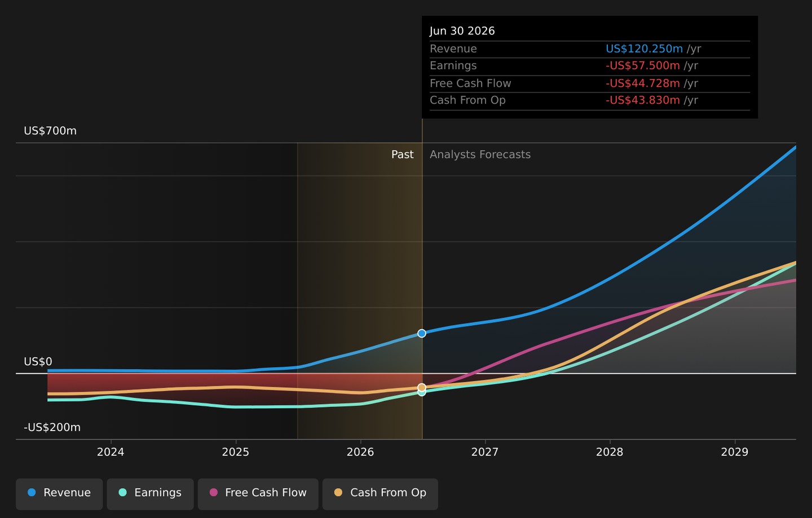Viewport: 812px width, 518px height.
Task: Click the Analysts Forecasts label
Action: pyautogui.click(x=480, y=154)
